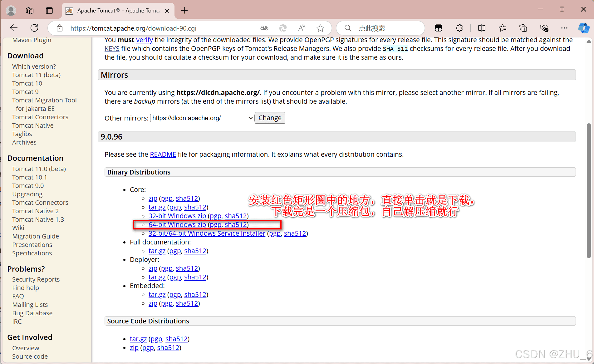This screenshot has width=594, height=364.
Task: Open sha512 for 64-bit Windows zip
Action: (236, 225)
